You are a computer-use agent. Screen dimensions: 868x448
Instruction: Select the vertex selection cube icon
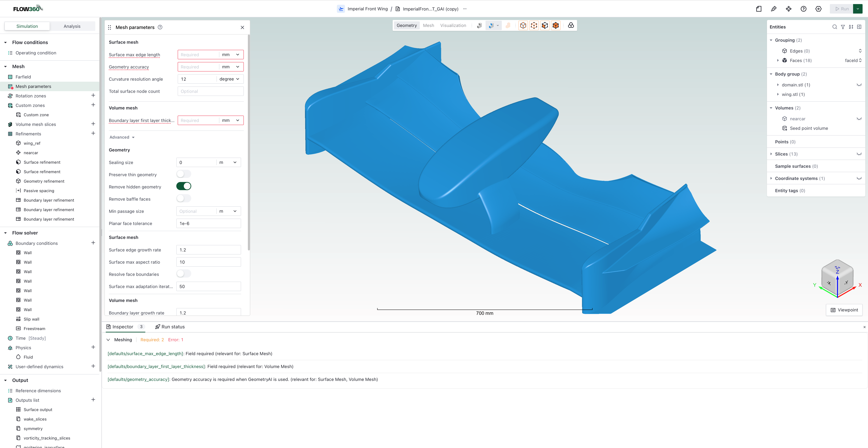[x=523, y=26]
